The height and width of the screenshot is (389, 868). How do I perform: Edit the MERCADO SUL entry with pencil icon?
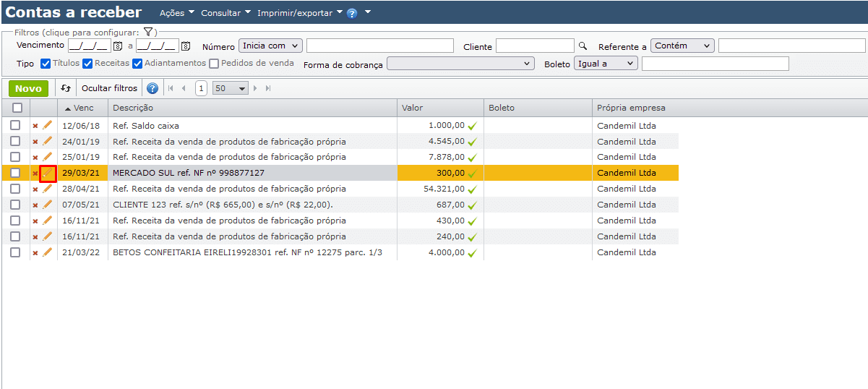click(48, 173)
